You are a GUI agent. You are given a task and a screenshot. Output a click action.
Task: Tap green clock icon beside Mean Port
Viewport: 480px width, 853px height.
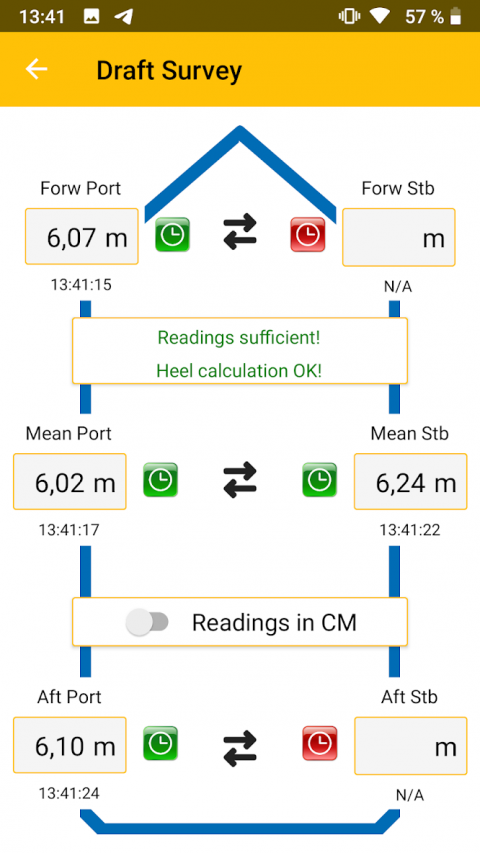(161, 479)
